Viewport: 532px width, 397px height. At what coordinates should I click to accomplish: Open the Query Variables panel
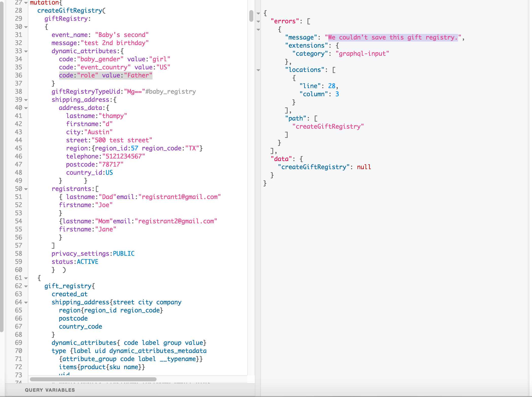click(x=50, y=390)
